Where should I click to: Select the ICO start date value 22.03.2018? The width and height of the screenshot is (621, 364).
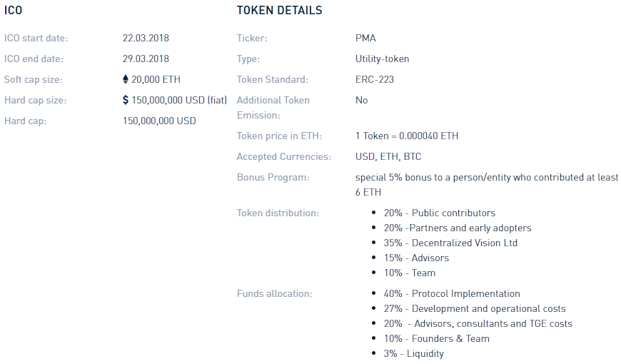146,38
